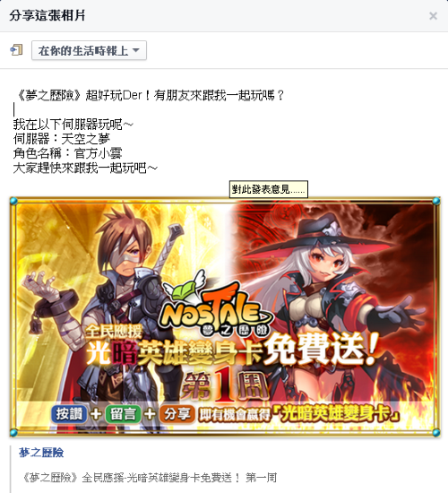This screenshot has height=493, width=448.
Task: Click the photo caption 全民應援 description text
Action: [148, 478]
